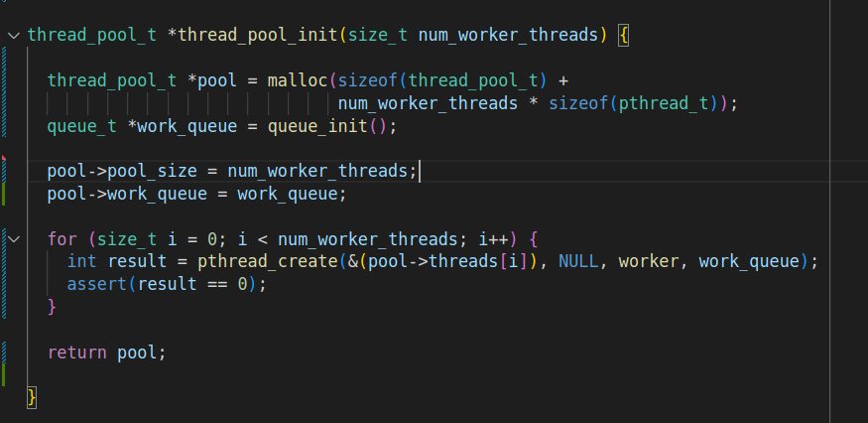Click the highlighted opening brace of function
This screenshot has height=423, width=868.
coord(623,35)
